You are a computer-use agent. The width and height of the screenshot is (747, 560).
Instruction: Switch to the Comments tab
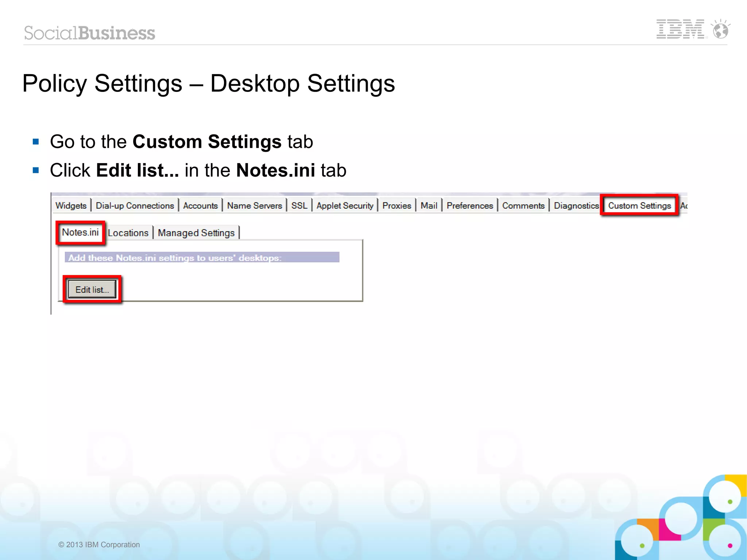click(523, 205)
